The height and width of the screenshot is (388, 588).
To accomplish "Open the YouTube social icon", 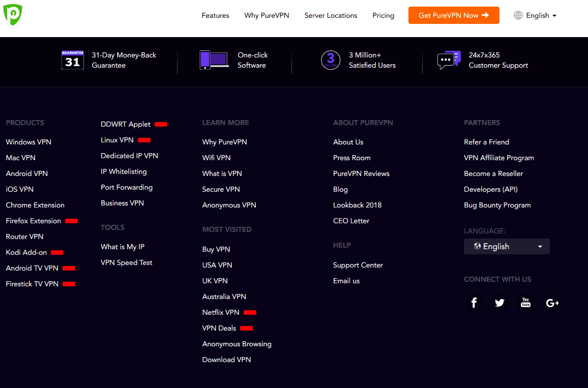I will 525,303.
